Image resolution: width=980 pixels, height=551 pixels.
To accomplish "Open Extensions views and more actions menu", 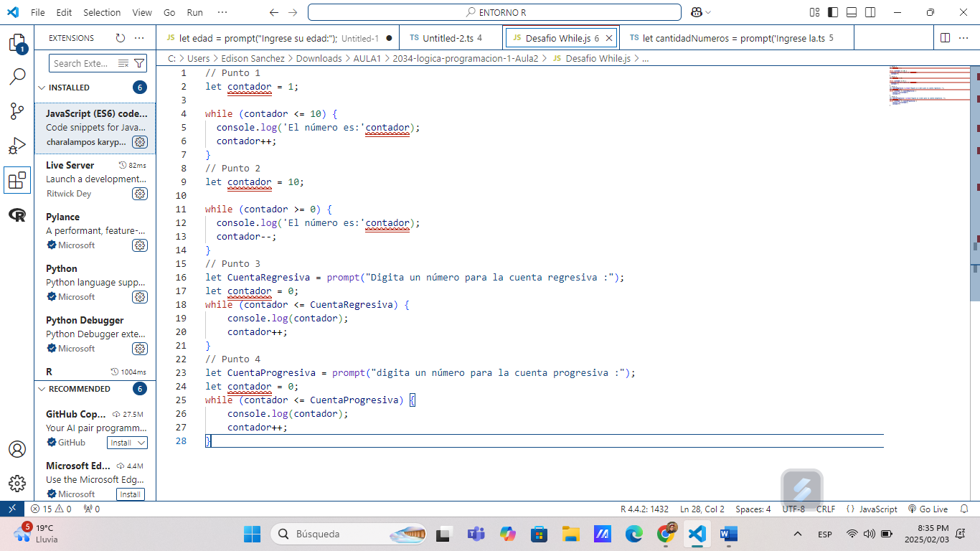I will coord(139,38).
